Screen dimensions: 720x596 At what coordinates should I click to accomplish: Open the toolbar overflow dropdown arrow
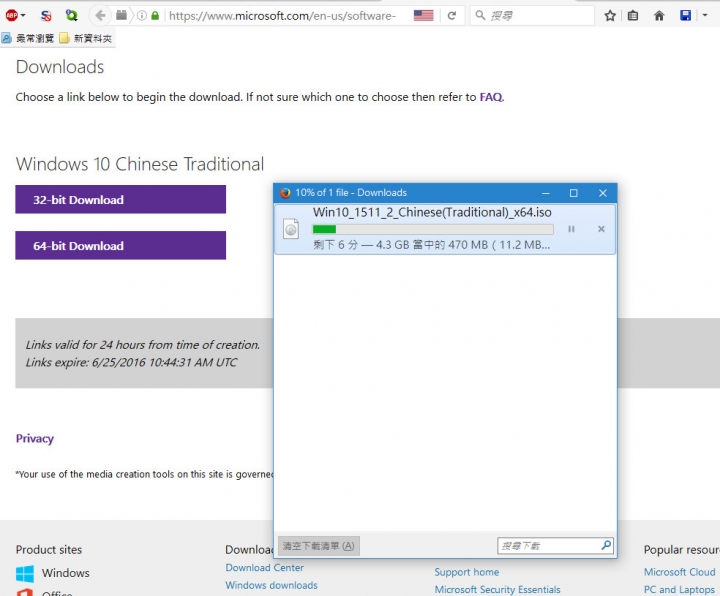(x=705, y=16)
